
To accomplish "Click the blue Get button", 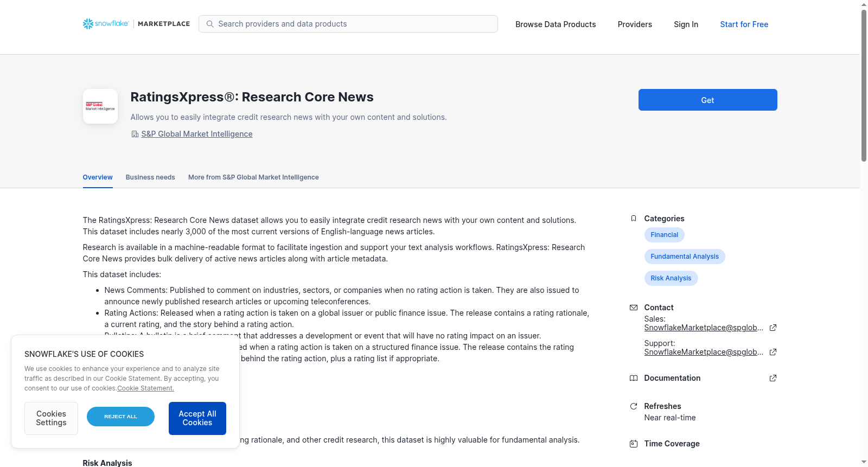I will tap(707, 100).
